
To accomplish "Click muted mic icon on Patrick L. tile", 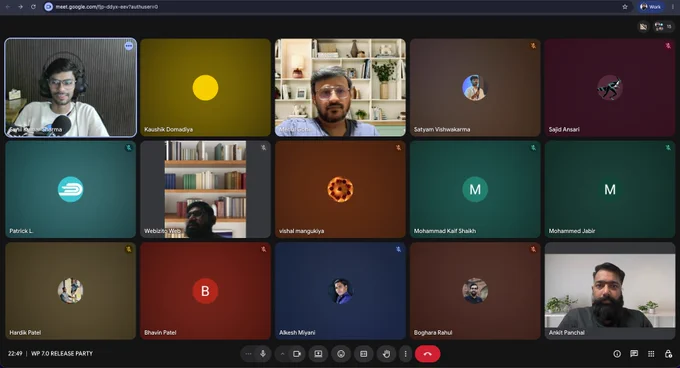I will [x=129, y=147].
